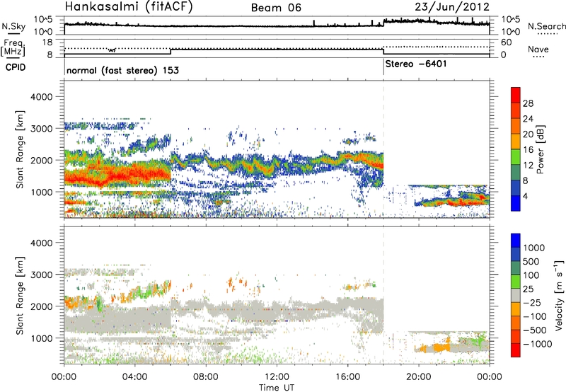Click the "Time UT" axis label
This screenshot has height=392, width=566.
click(277, 388)
